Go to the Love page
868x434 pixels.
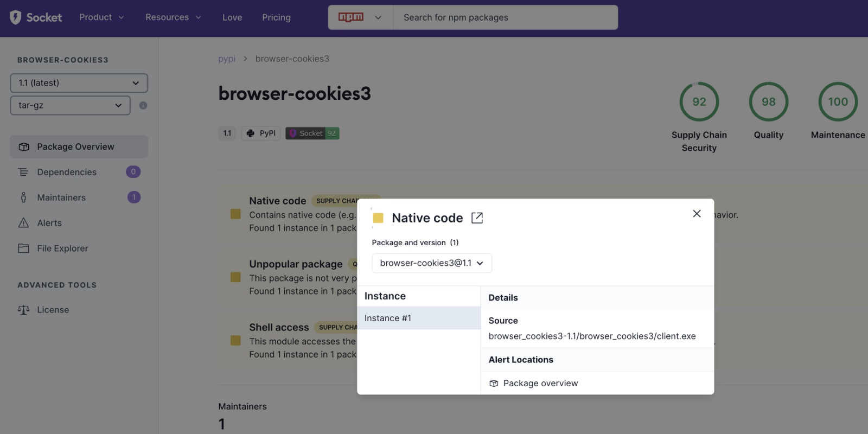coord(232,17)
